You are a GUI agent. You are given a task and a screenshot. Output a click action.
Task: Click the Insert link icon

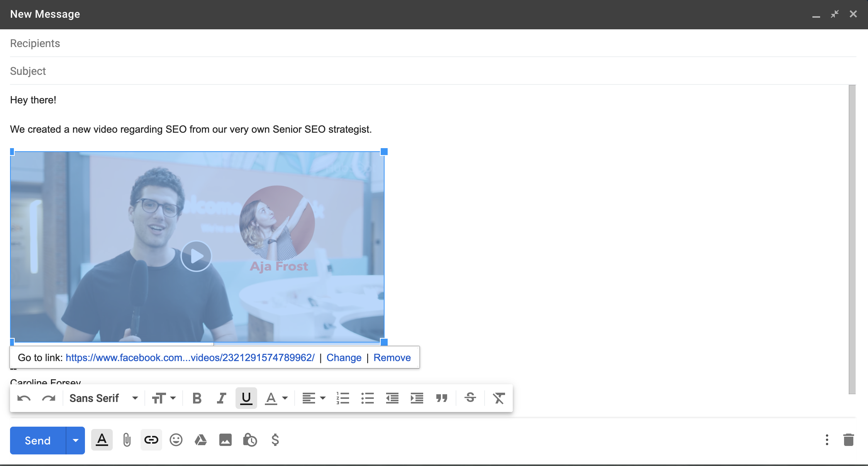tap(151, 440)
